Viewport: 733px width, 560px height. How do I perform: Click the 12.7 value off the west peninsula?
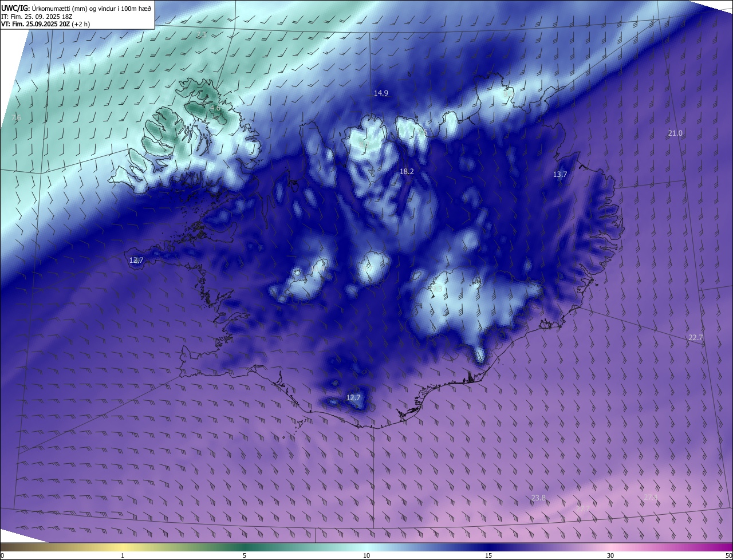136,260
